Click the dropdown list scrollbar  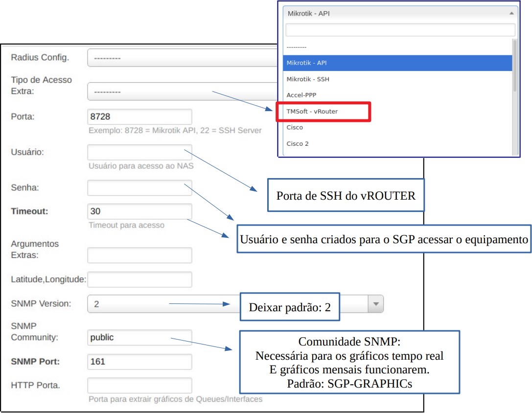[x=514, y=66]
